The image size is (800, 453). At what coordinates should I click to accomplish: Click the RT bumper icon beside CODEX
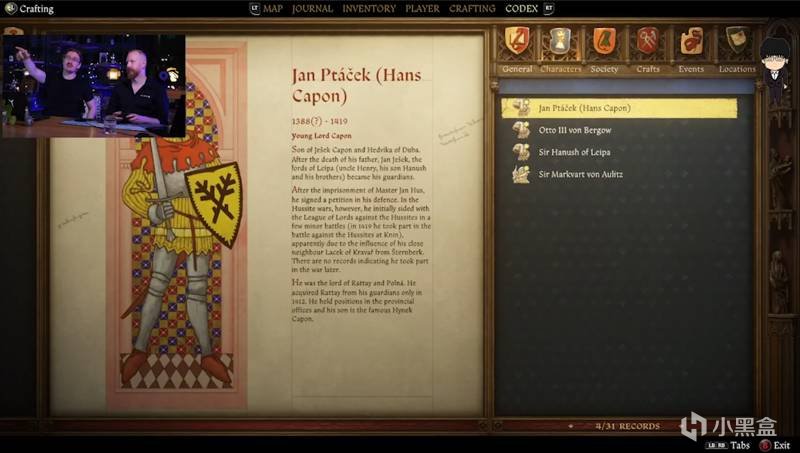[548, 9]
